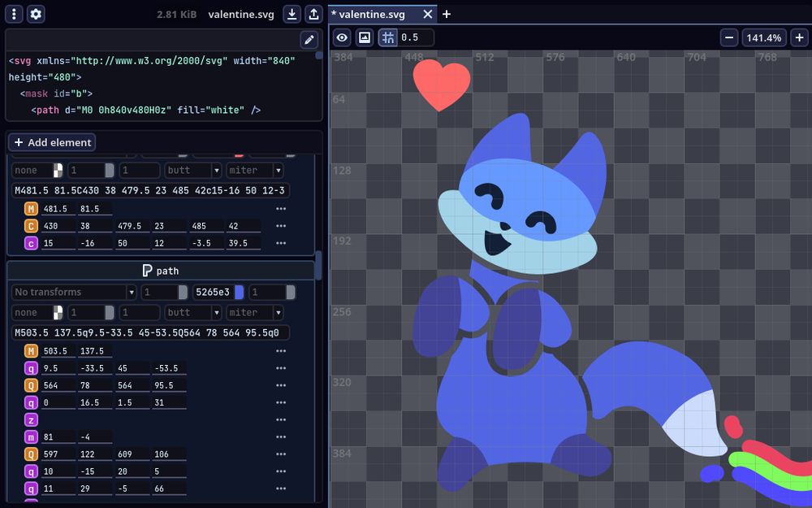
Task: Click the SVG code preview text
Action: [x=161, y=85]
